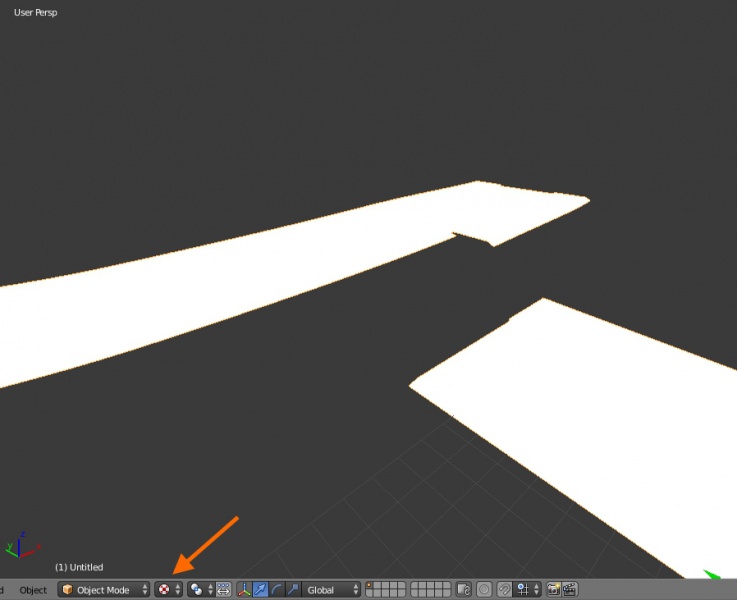
Task: Enable snap with the magnet icon
Action: coord(505,590)
